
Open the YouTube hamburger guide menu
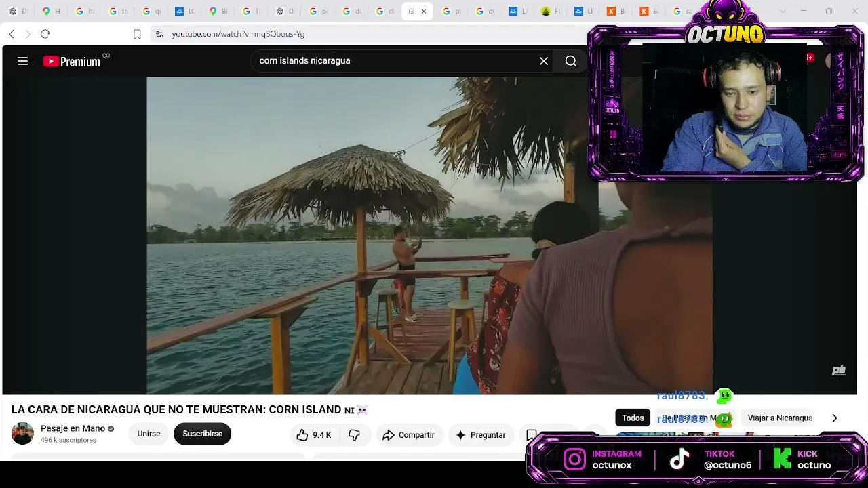point(22,62)
